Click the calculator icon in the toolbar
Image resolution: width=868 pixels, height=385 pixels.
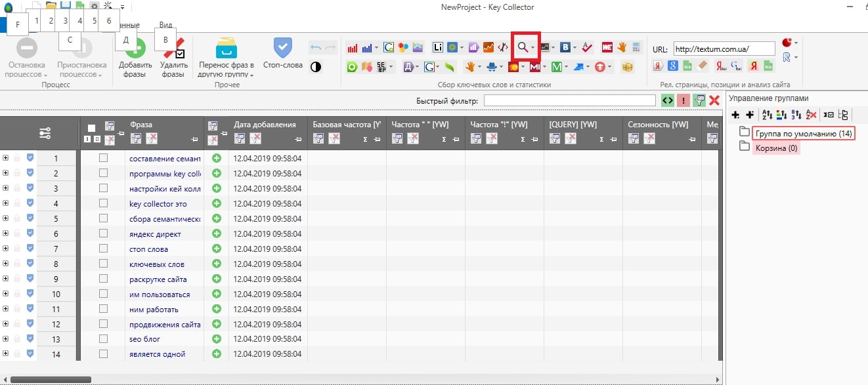point(636,47)
